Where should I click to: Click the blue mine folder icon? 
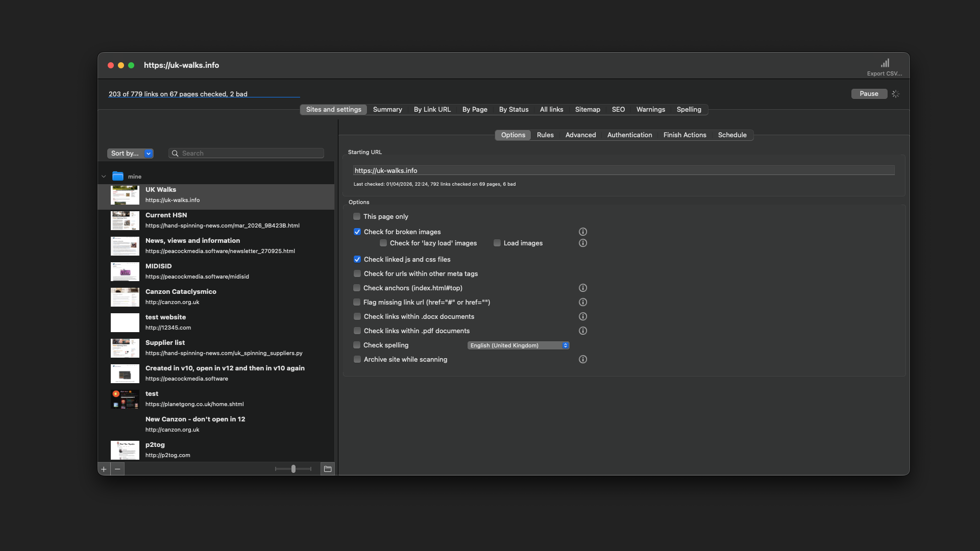pos(118,176)
